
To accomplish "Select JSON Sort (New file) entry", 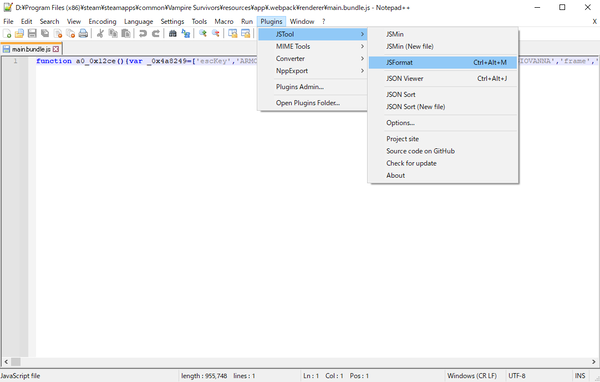I will pyautogui.click(x=443, y=107).
